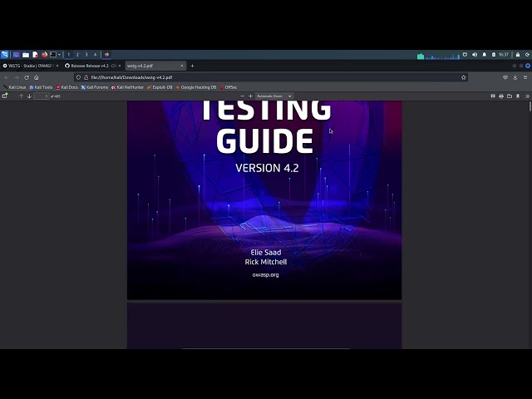Close the Release v4.2 tab

coord(120,66)
